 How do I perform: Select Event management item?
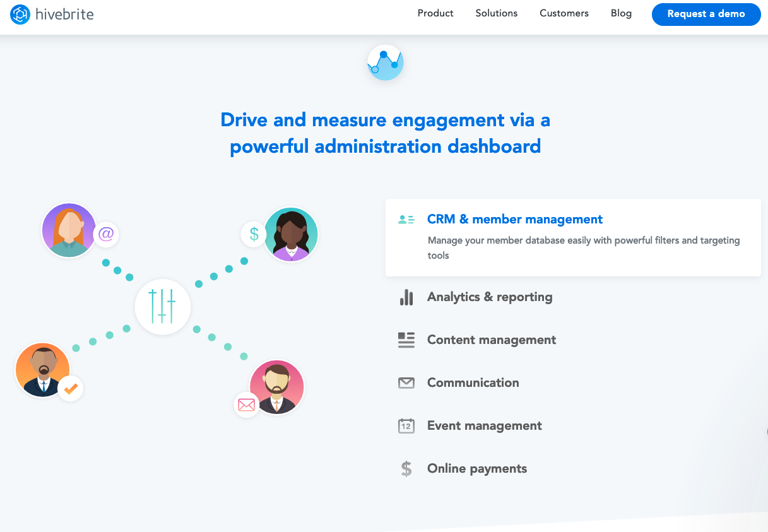coord(485,425)
